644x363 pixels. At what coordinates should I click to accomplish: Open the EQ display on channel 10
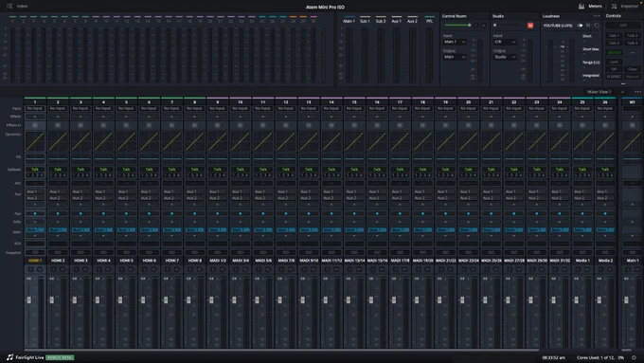coord(241,158)
